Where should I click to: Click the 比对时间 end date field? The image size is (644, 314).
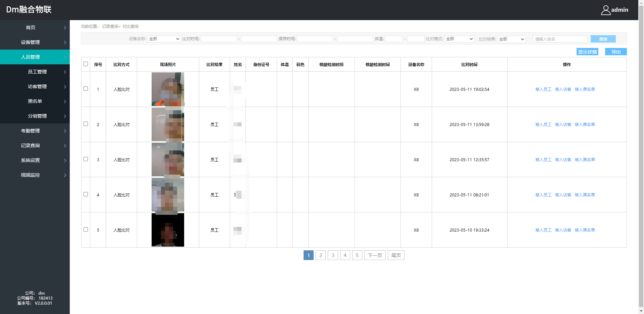259,39
